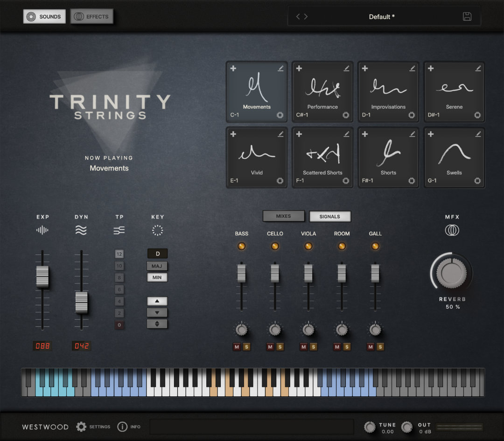Click the MFX globe icon
Viewport: 504px width, 441px height.
pos(452,230)
